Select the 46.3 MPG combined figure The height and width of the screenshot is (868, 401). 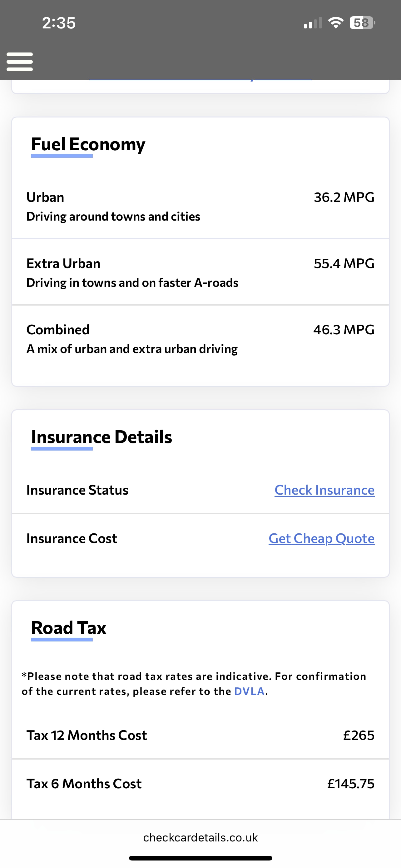point(344,330)
